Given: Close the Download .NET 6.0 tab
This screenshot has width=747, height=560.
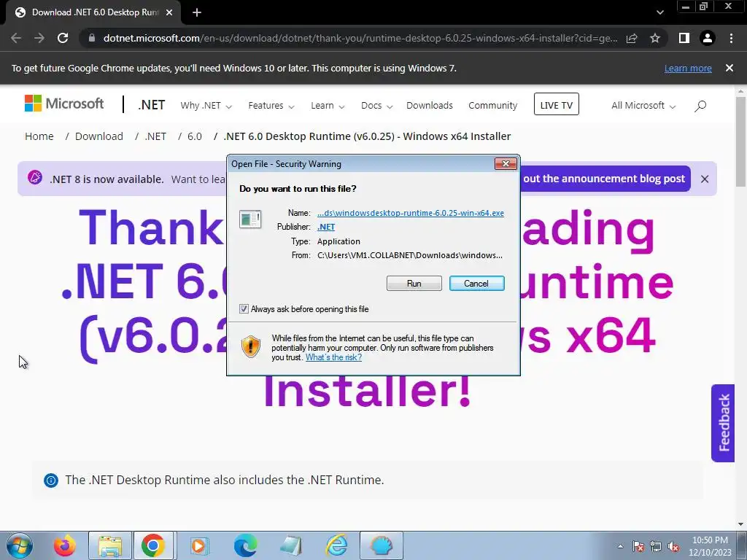Looking at the screenshot, I should click(x=169, y=13).
